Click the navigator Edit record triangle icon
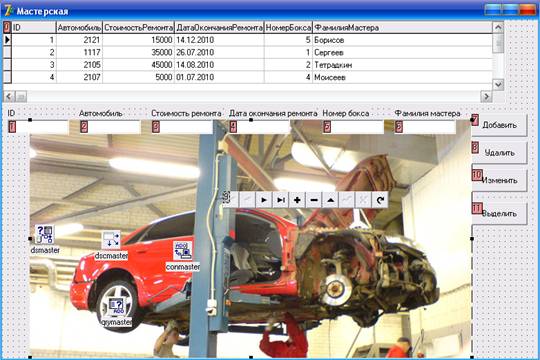The height and width of the screenshot is (360, 540). click(330, 200)
